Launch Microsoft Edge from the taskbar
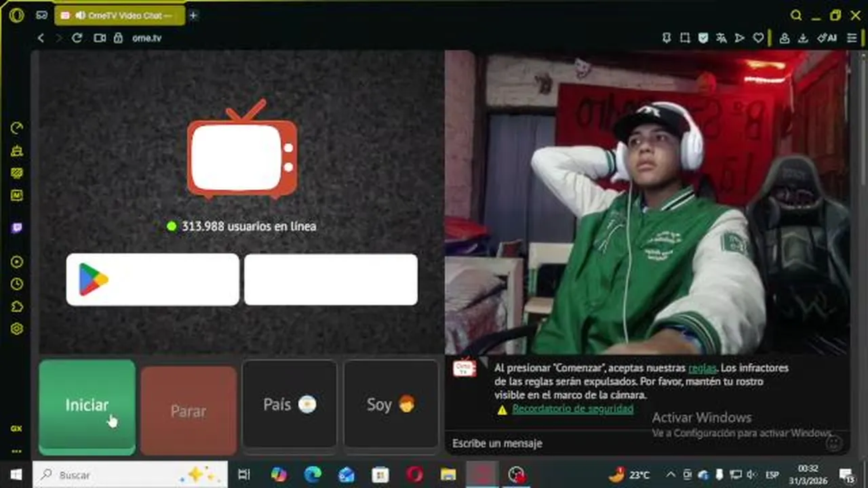This screenshot has height=488, width=868. [x=313, y=474]
